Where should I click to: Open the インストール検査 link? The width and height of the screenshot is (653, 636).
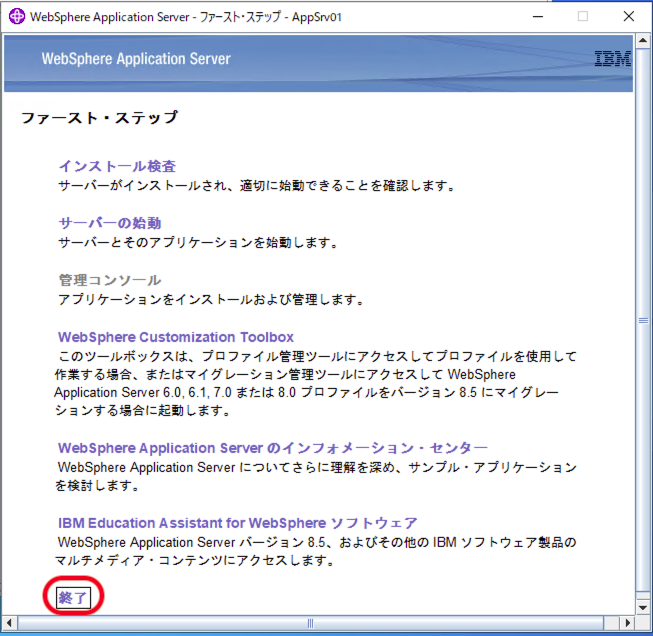(117, 166)
